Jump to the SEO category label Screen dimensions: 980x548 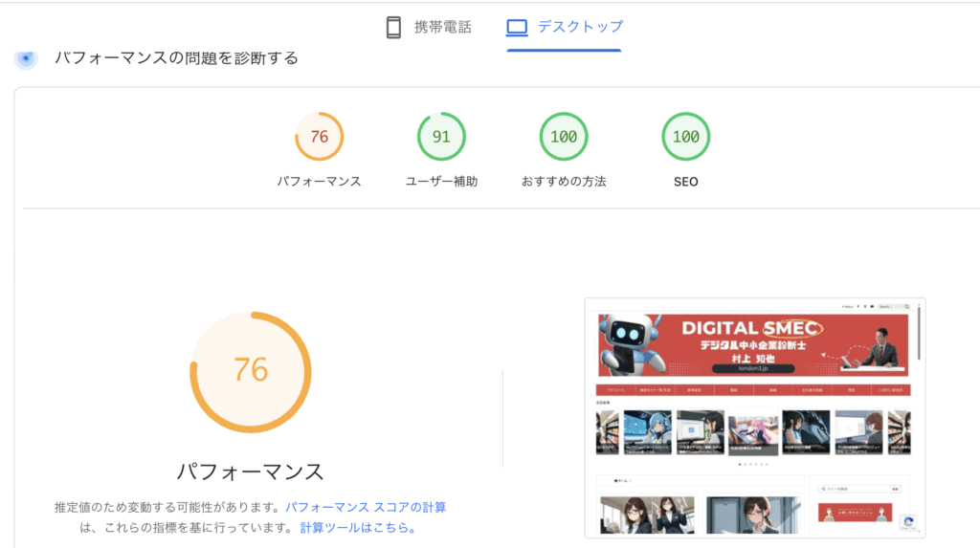(x=685, y=182)
